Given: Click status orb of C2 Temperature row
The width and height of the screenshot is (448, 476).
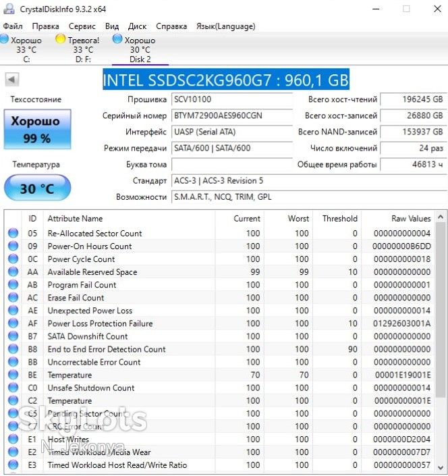Looking at the screenshot, I should coord(13,400).
